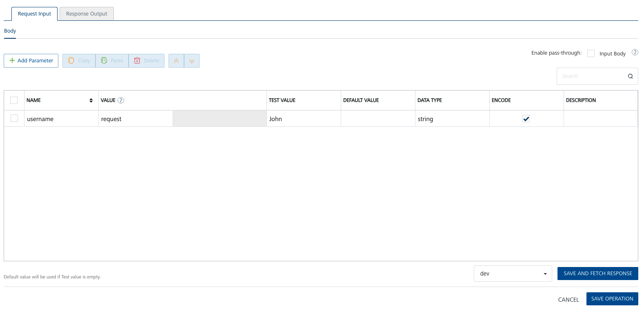
Task: Select the username row checkbox
Action: point(14,118)
